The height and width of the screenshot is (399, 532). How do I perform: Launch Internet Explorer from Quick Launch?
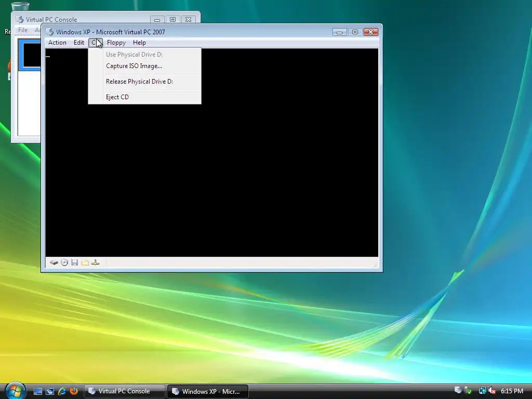coord(62,391)
